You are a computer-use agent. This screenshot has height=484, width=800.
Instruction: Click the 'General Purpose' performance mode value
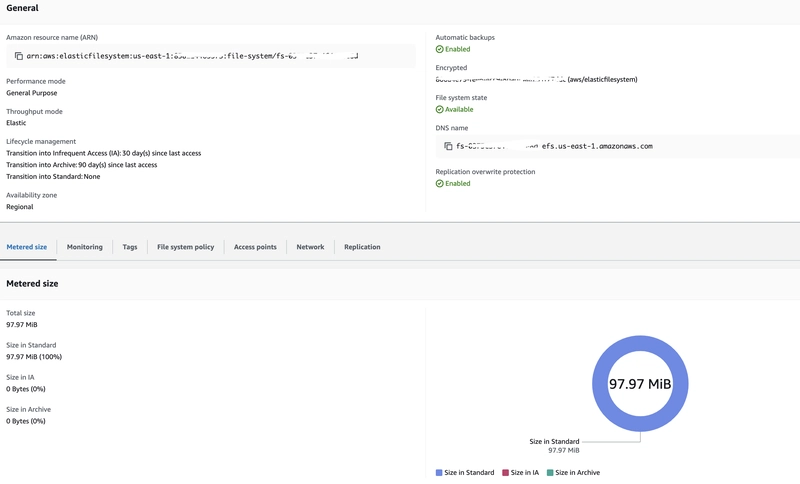point(32,93)
